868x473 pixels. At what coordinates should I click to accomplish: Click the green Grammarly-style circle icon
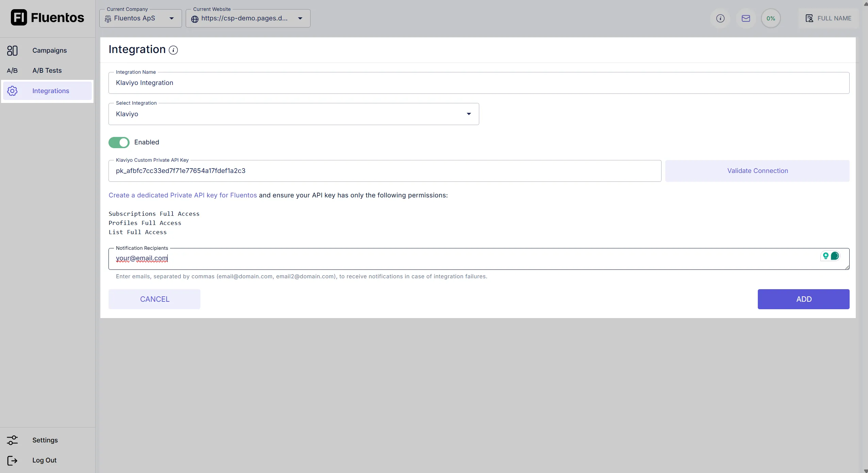(x=835, y=256)
